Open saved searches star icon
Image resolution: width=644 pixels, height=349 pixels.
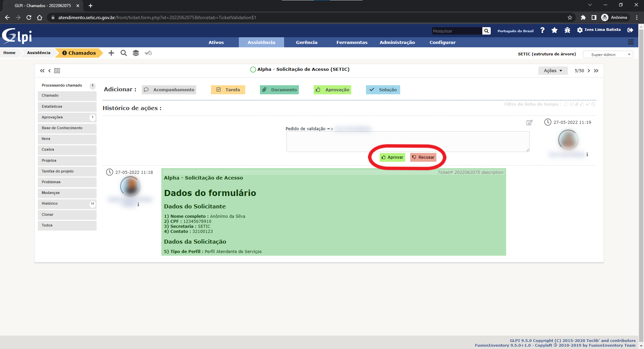point(554,30)
